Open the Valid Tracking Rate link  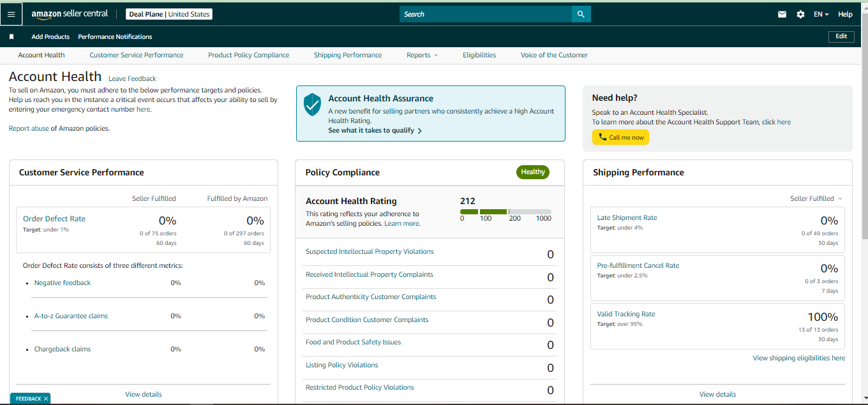(626, 314)
